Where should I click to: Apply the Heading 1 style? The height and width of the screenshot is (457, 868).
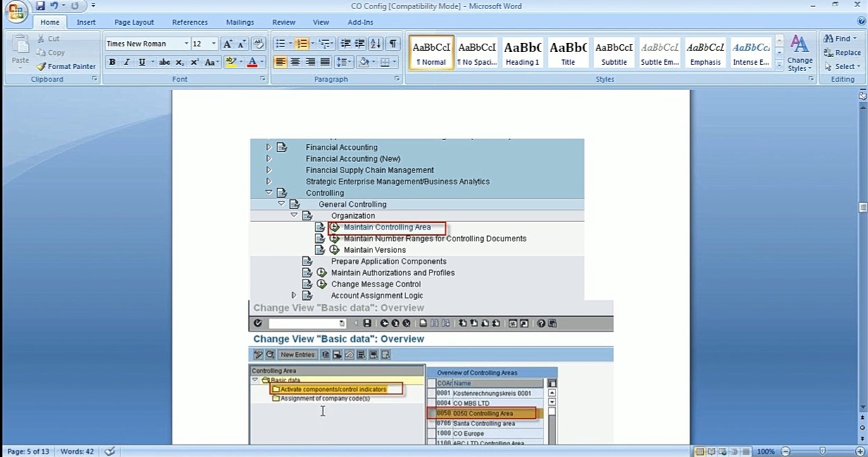point(522,53)
